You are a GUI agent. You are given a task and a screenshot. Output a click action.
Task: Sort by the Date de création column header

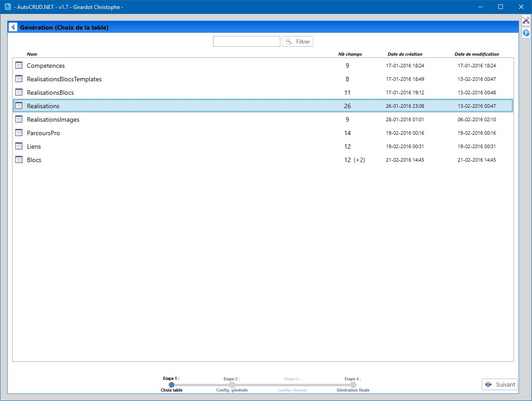pos(405,54)
